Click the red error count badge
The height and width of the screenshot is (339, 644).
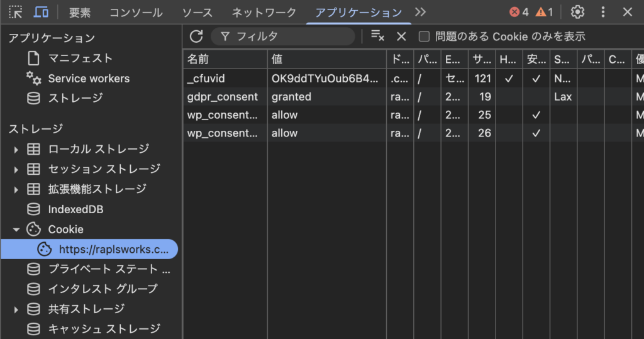coord(519,13)
